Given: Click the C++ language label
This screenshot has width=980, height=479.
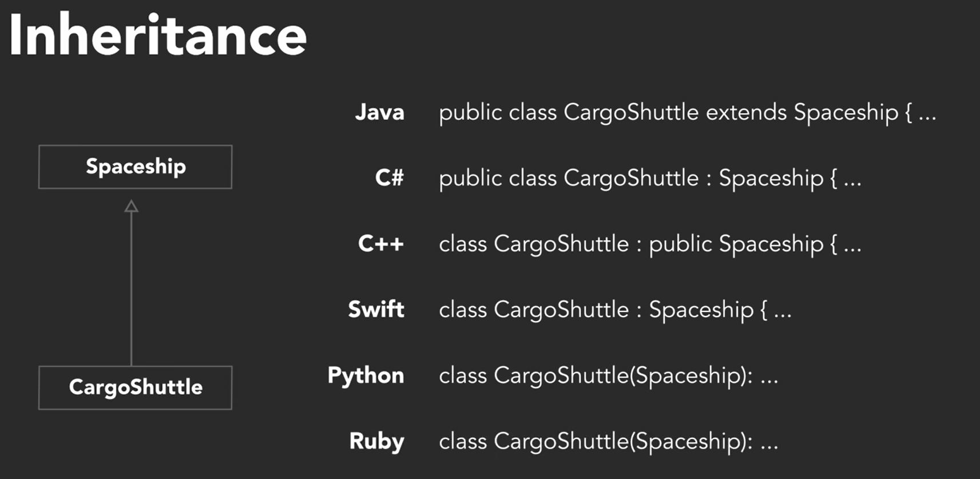Looking at the screenshot, I should click(381, 244).
